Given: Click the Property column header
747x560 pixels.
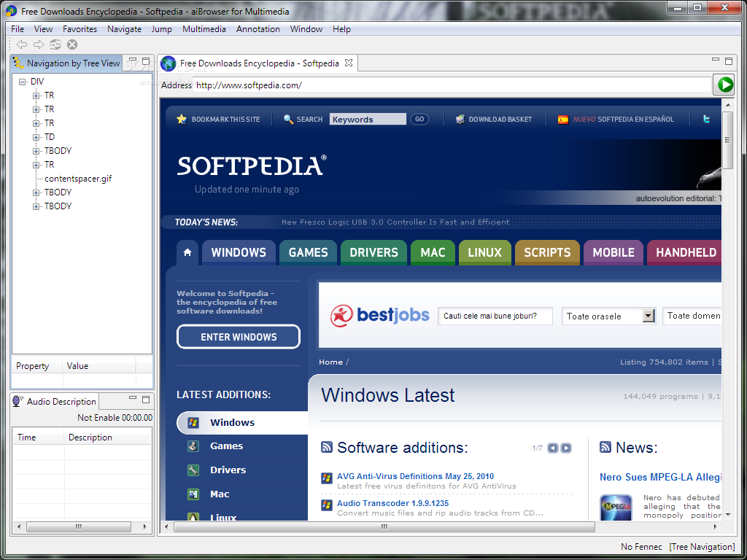Looking at the screenshot, I should point(36,366).
